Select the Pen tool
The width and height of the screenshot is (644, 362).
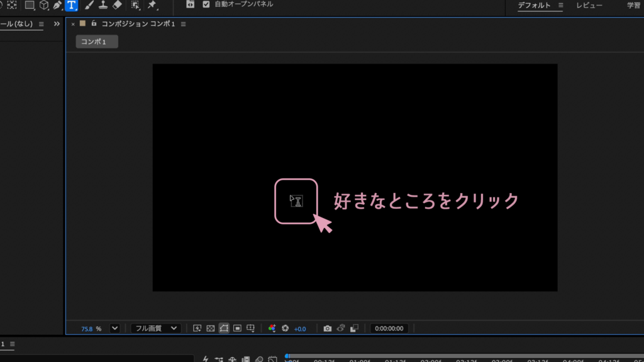pyautogui.click(x=57, y=5)
